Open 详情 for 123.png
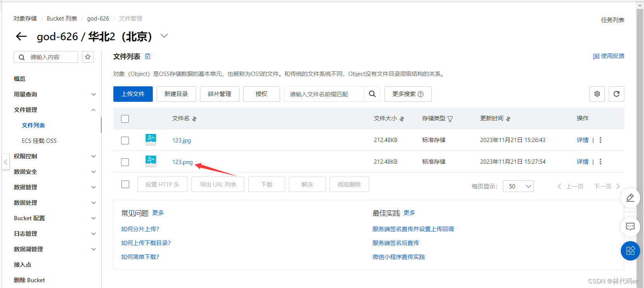Image resolution: width=644 pixels, height=288 pixels. (x=583, y=162)
